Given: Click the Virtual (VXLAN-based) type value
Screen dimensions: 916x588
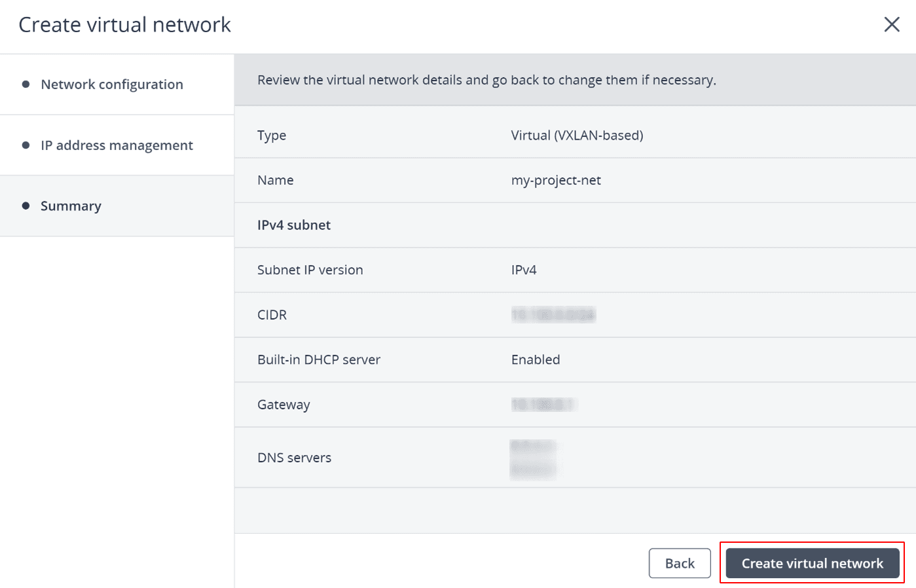Looking at the screenshot, I should click(577, 136).
